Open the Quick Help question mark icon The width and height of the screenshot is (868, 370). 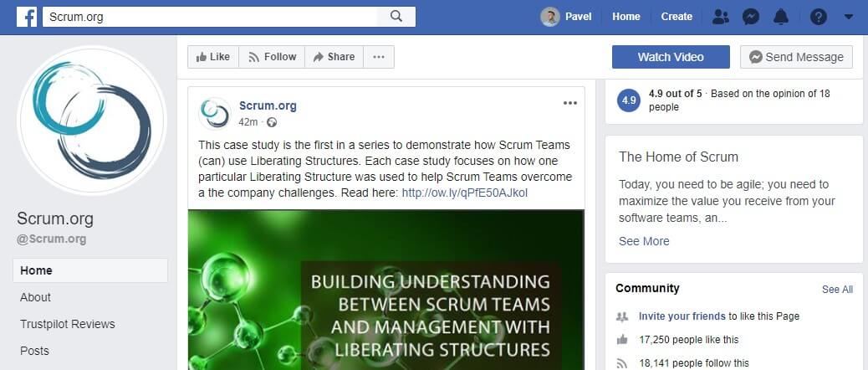[818, 18]
